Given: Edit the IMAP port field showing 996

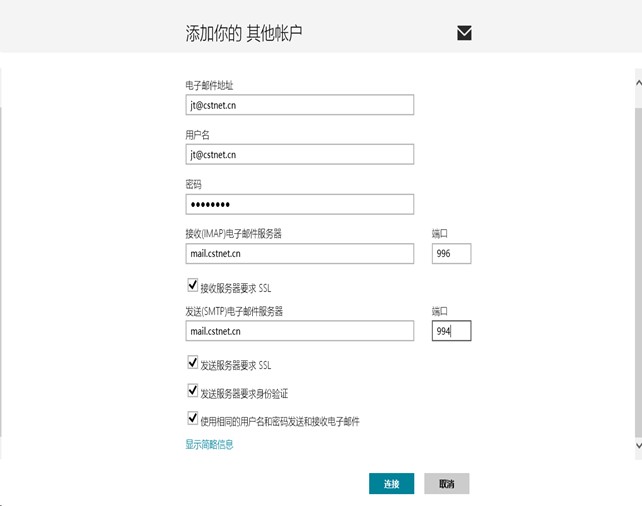Looking at the screenshot, I should click(x=451, y=253).
